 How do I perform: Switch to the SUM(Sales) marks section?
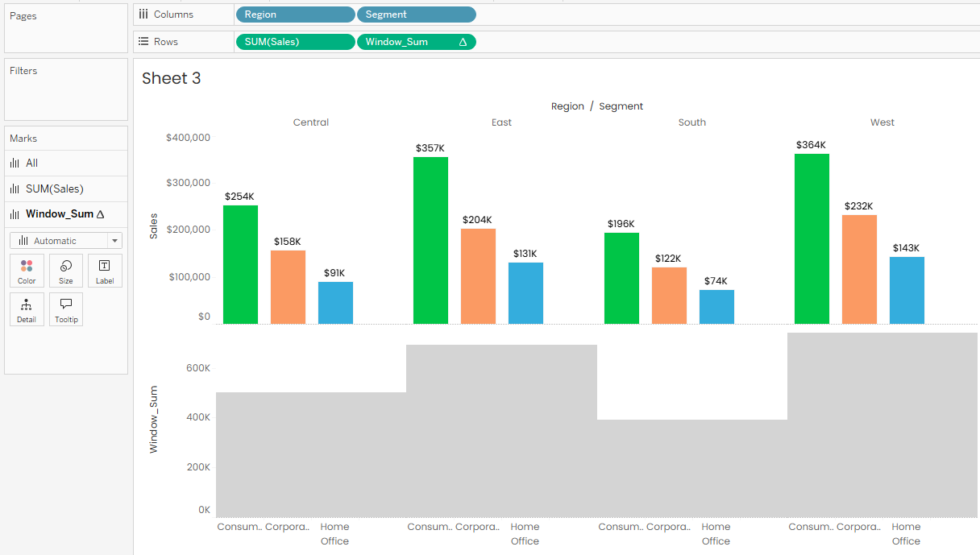[54, 188]
